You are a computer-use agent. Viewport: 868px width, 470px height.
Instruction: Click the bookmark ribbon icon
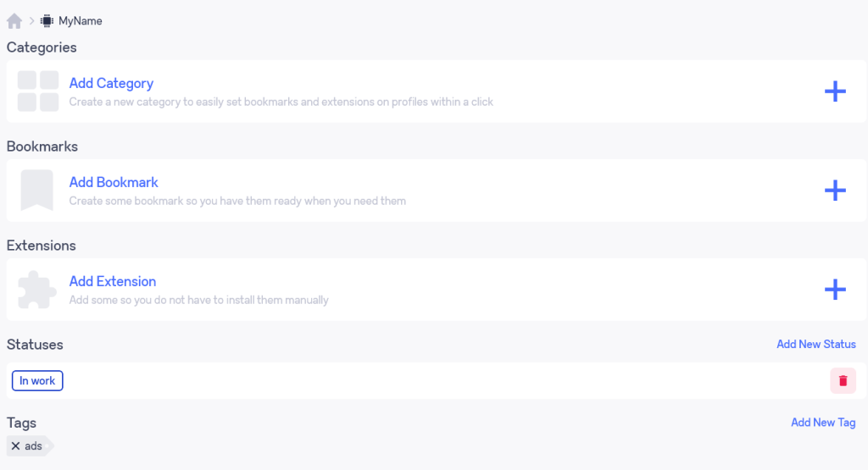[36, 191]
